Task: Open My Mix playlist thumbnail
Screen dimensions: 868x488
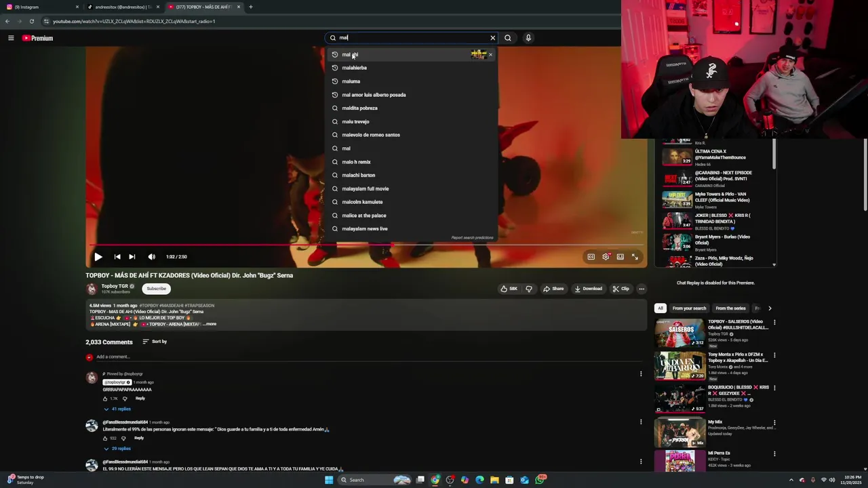Action: (679, 432)
